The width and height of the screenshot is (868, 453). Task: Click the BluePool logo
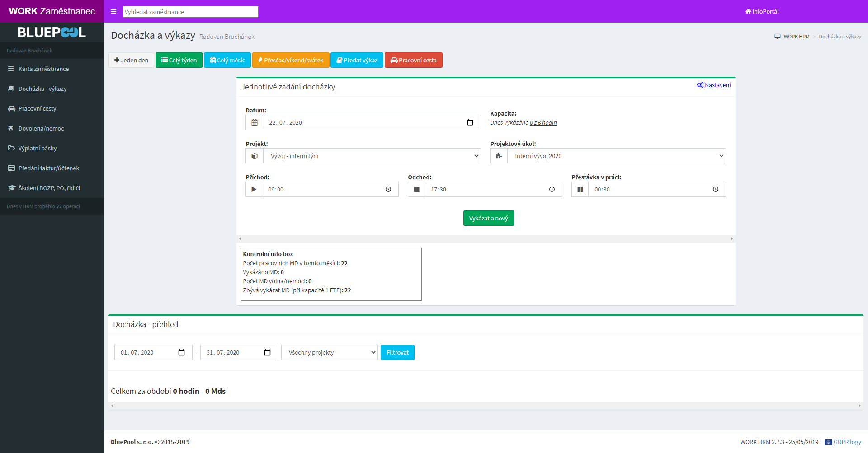(52, 33)
